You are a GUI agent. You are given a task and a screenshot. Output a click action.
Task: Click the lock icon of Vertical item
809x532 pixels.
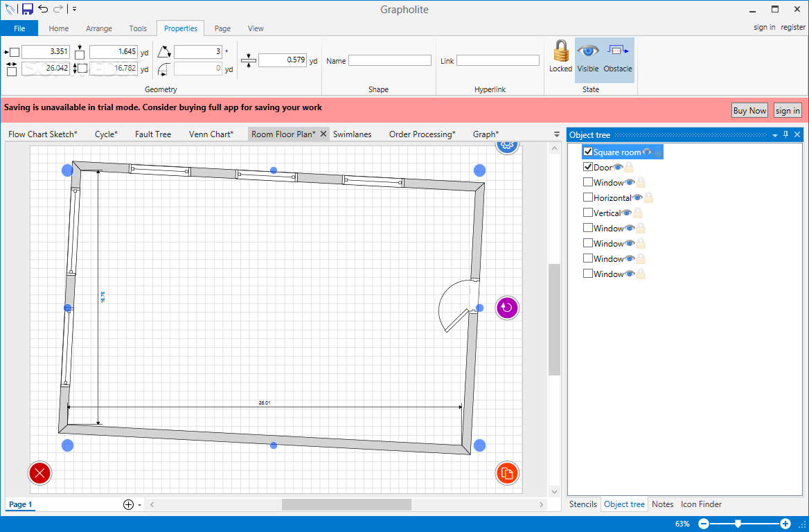coord(638,213)
